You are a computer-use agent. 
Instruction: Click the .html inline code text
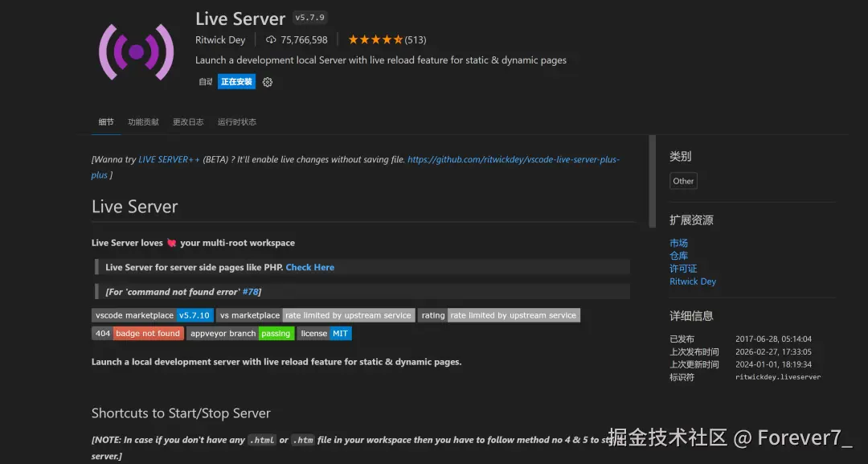(x=262, y=440)
